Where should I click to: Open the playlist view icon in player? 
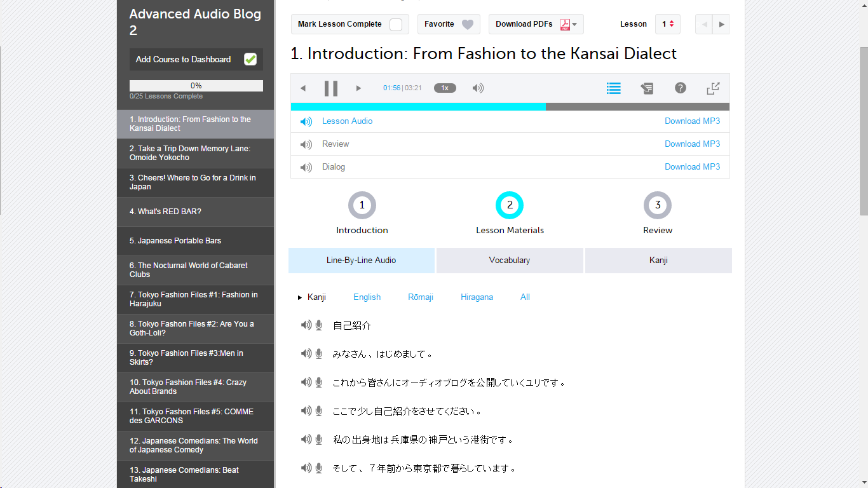click(613, 88)
